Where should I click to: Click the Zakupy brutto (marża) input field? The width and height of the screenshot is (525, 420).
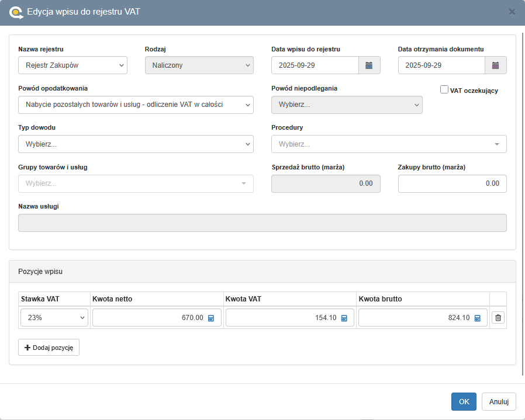pyautogui.click(x=452, y=183)
